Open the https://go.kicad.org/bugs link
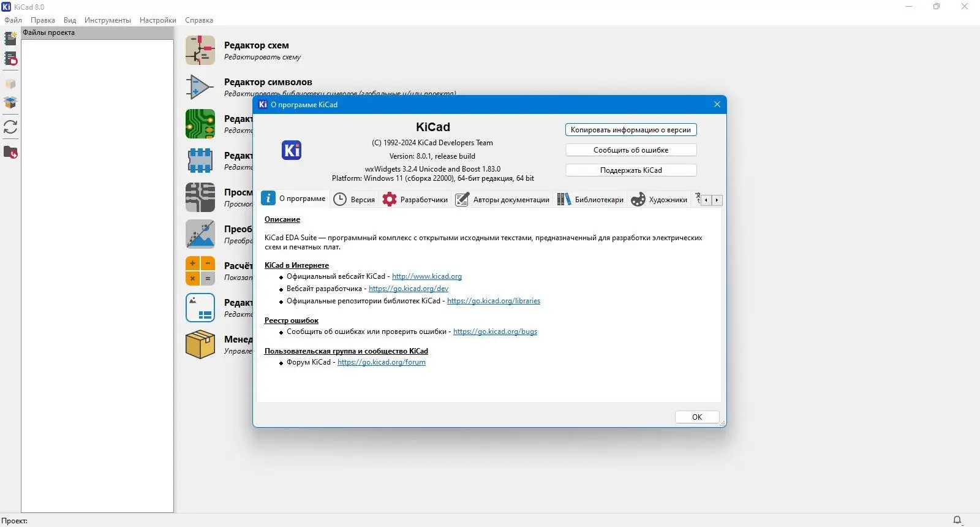This screenshot has width=980, height=527. pos(495,332)
